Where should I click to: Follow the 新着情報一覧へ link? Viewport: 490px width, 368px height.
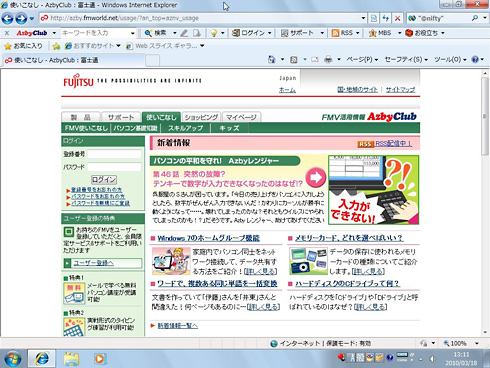(x=178, y=326)
